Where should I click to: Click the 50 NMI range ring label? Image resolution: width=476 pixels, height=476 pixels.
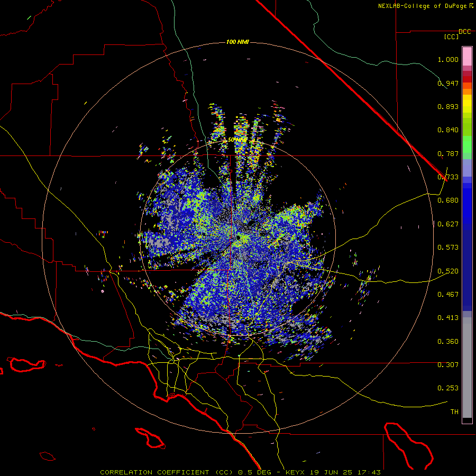coord(237,140)
